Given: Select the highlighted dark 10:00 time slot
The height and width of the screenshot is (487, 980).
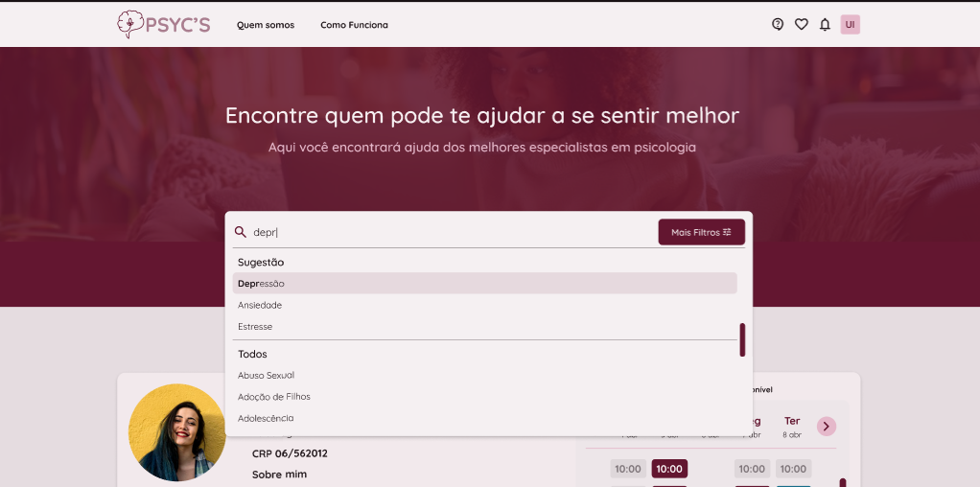Looking at the screenshot, I should (669, 469).
